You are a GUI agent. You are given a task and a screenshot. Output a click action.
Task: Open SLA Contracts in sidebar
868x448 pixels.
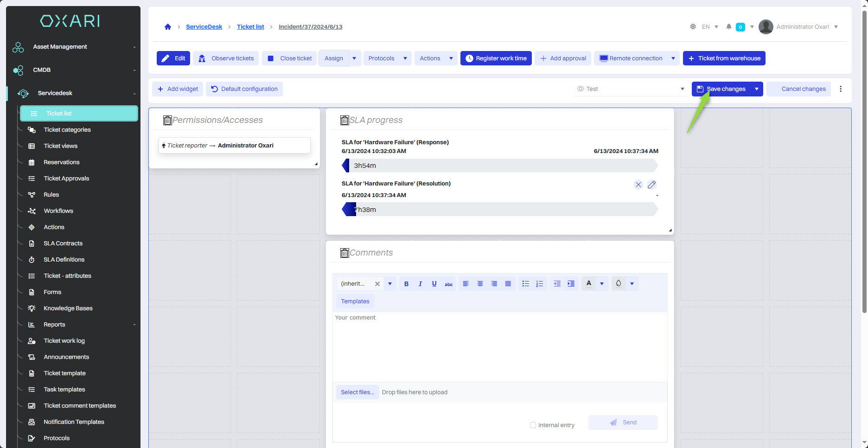coord(63,243)
